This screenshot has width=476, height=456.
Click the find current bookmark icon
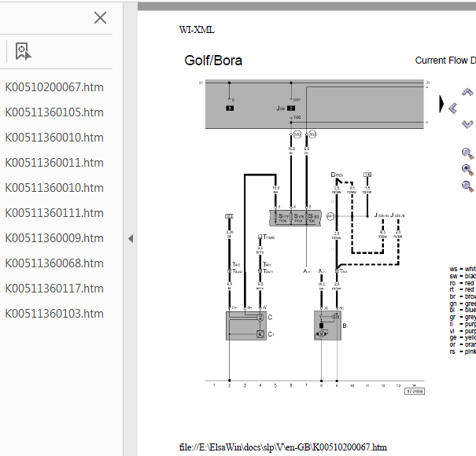23,51
